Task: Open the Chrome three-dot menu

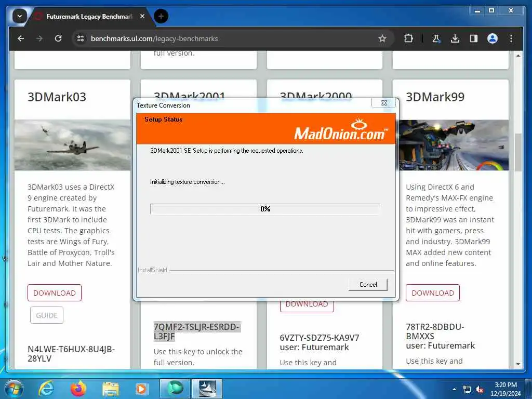Action: (511, 38)
